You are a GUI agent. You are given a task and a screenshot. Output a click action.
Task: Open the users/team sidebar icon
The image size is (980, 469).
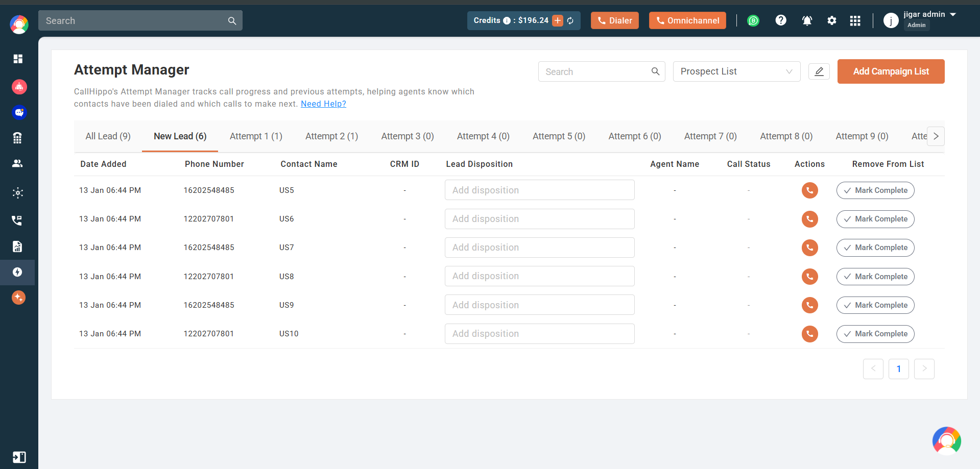17,163
